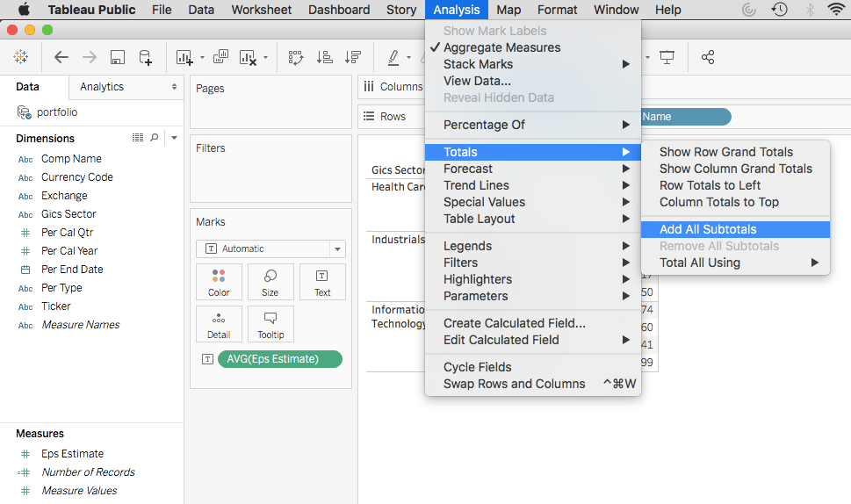This screenshot has height=504, width=851.
Task: Click the undo back arrow in toolbar
Action: (x=61, y=57)
